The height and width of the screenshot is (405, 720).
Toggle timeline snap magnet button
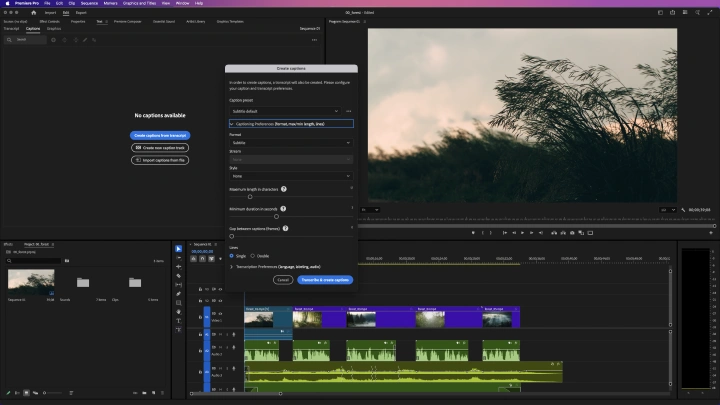coord(202,259)
